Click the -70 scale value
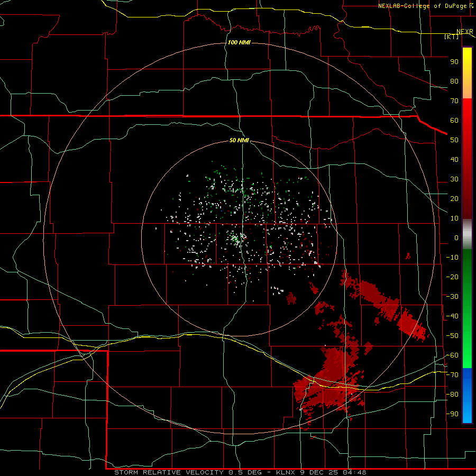 452,374
